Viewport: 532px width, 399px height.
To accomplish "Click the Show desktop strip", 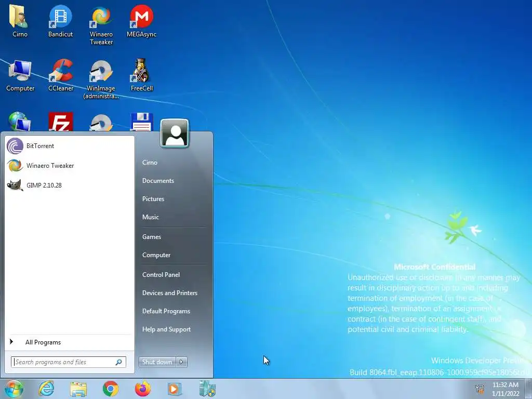I will pos(528,389).
